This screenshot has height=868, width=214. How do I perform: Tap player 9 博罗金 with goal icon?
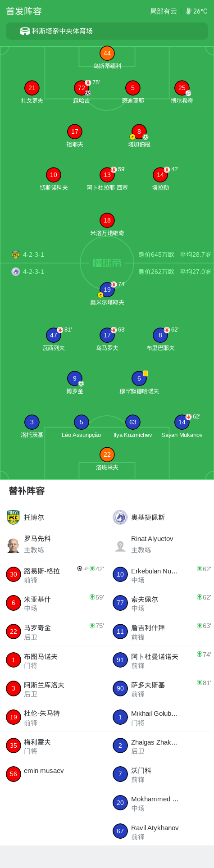tap(74, 379)
